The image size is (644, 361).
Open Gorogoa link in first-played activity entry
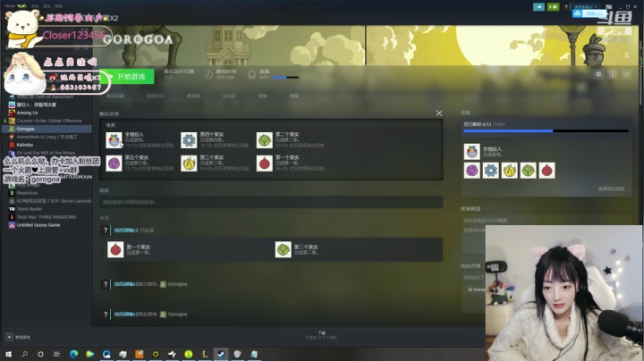[177, 284]
